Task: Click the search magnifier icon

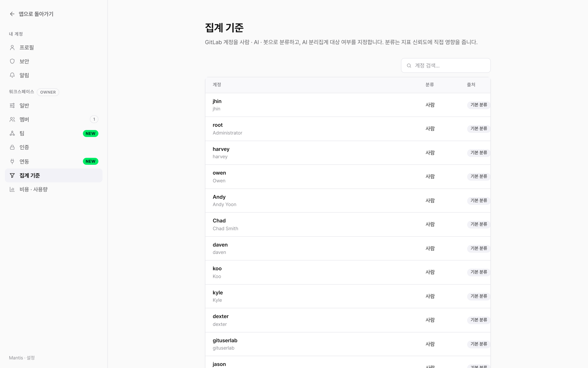Action: [x=409, y=65]
